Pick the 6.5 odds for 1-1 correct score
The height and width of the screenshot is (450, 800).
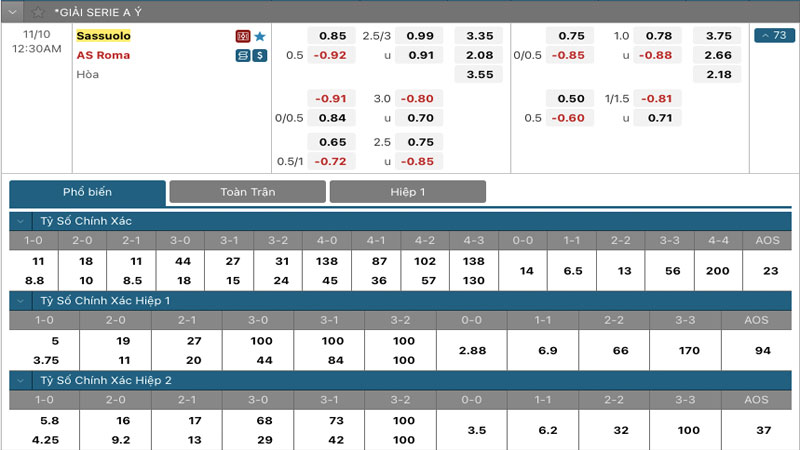click(573, 271)
